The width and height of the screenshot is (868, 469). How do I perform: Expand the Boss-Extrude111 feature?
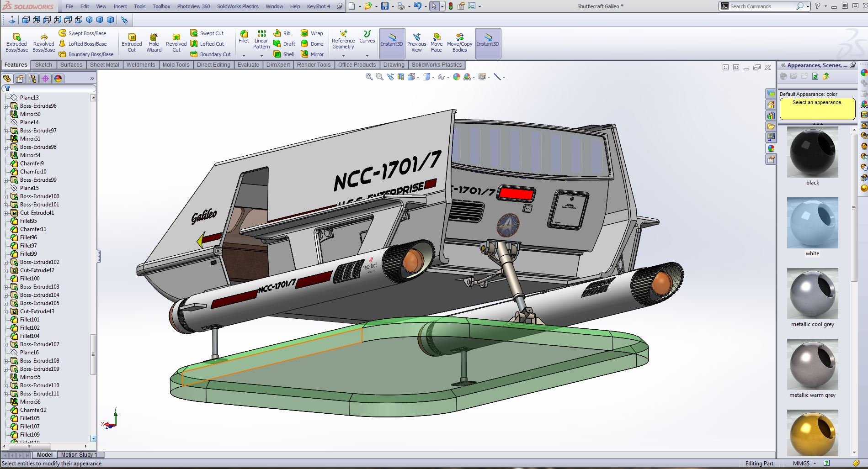[6, 394]
